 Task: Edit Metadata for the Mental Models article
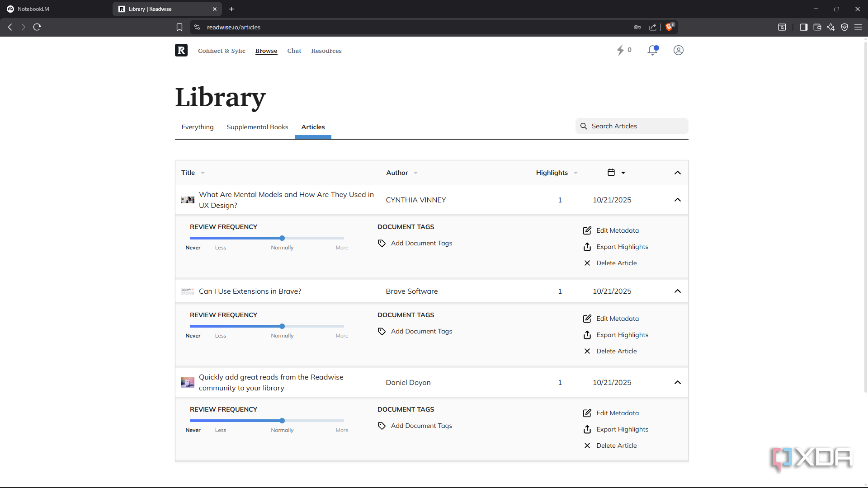pyautogui.click(x=611, y=230)
